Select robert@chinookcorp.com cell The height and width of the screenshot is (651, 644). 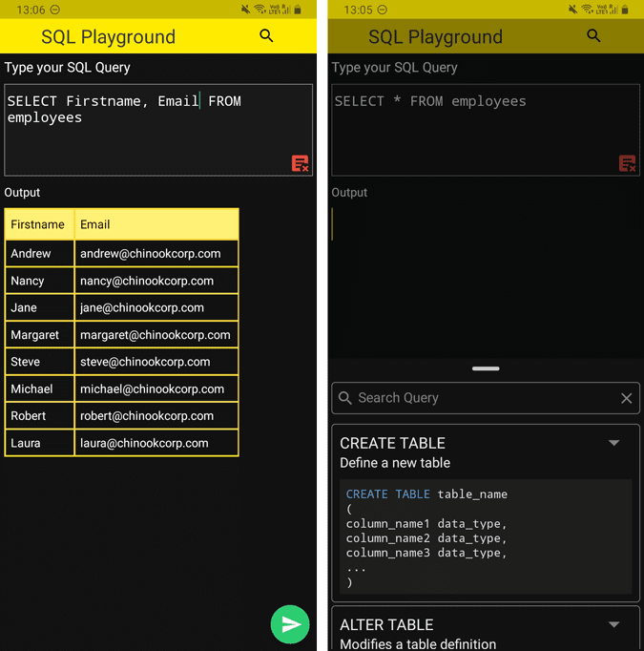click(156, 415)
